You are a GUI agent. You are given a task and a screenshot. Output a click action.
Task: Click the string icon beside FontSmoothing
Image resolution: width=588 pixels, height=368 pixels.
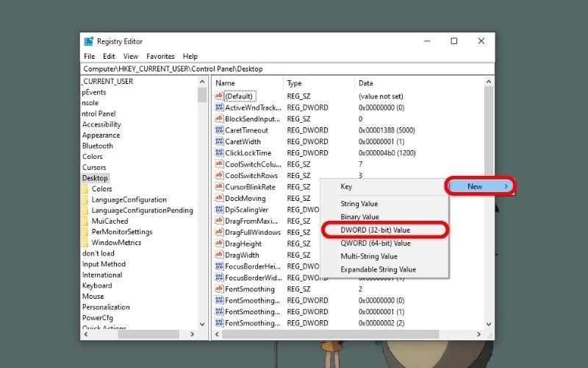[219, 289]
